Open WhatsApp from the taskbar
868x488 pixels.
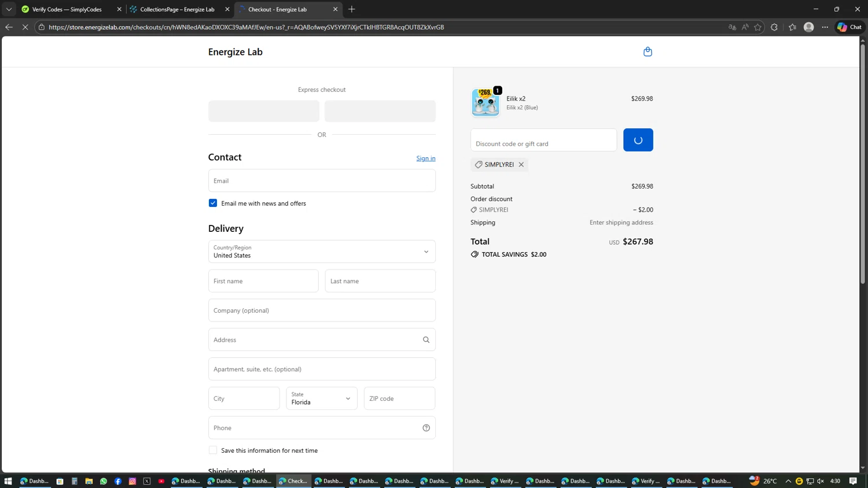pyautogui.click(x=104, y=481)
